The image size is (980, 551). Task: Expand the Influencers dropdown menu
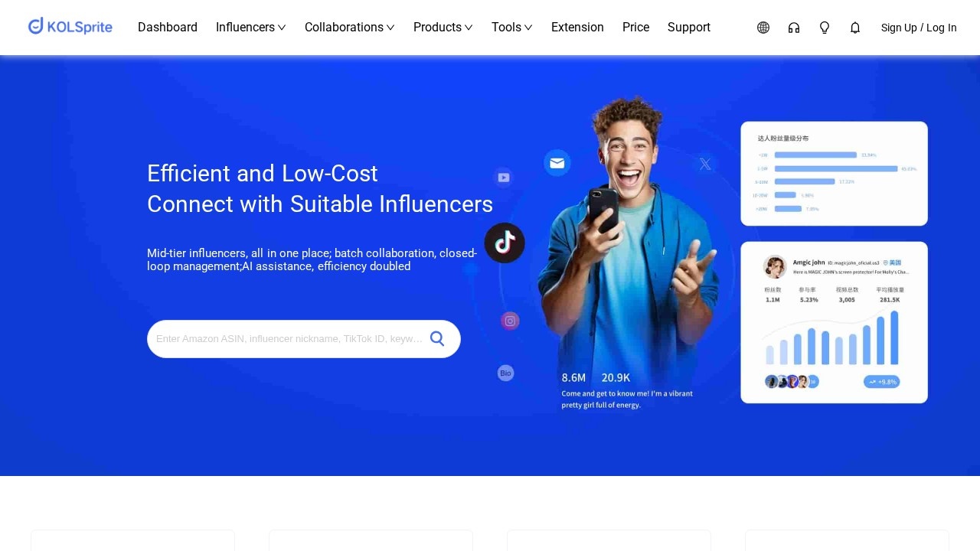251,28
